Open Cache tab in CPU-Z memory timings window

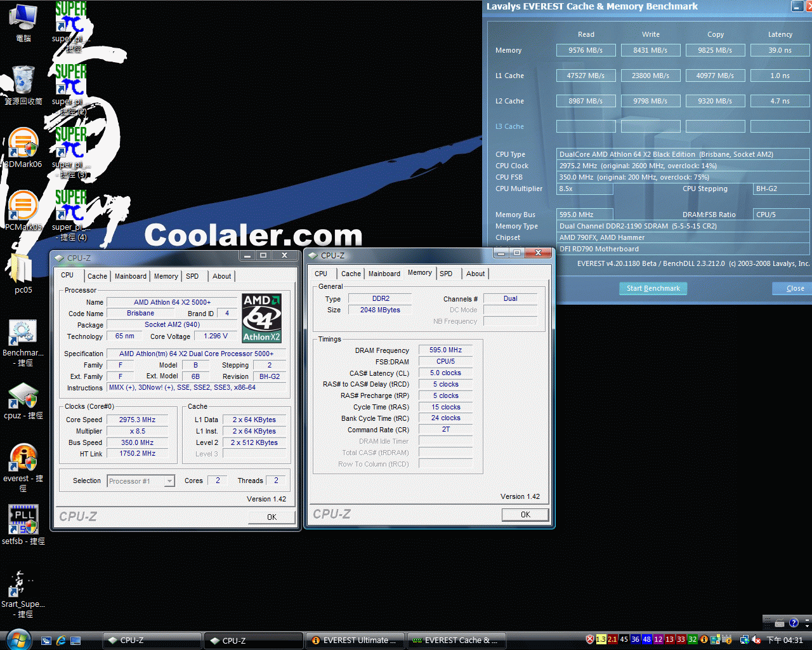click(351, 274)
